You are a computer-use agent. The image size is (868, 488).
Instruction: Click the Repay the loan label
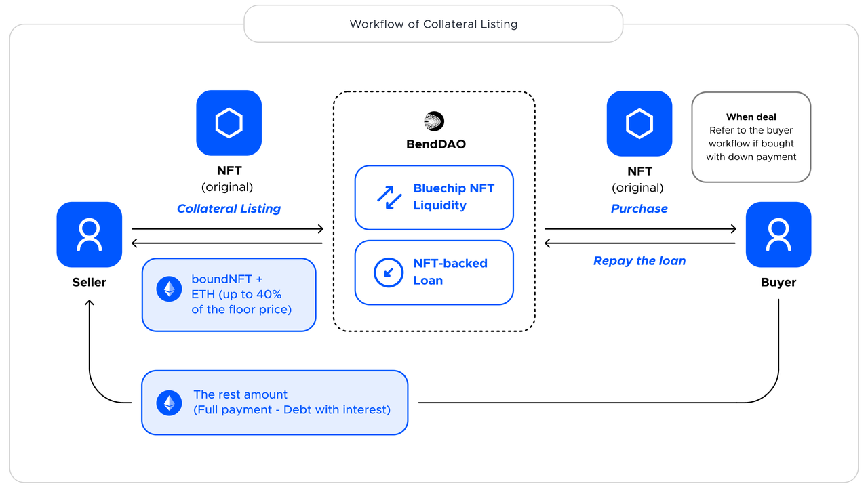639,261
